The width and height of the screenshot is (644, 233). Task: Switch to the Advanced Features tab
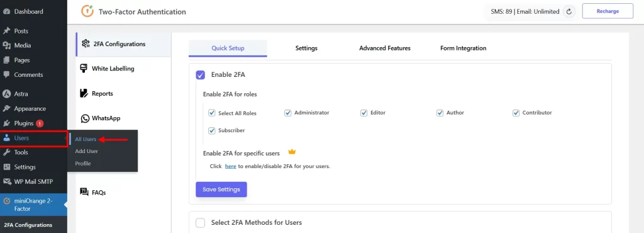pyautogui.click(x=385, y=48)
